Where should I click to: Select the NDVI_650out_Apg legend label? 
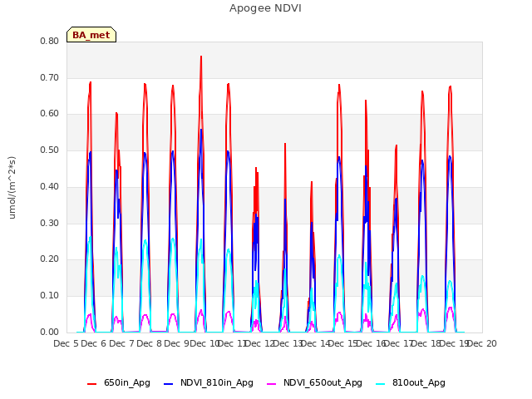pos(323,382)
